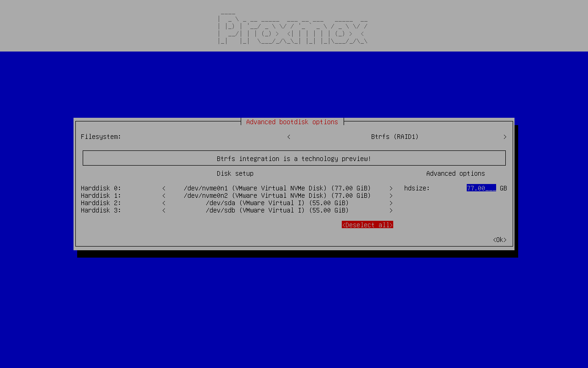Click right arrow for Harddisk 0

click(x=391, y=188)
